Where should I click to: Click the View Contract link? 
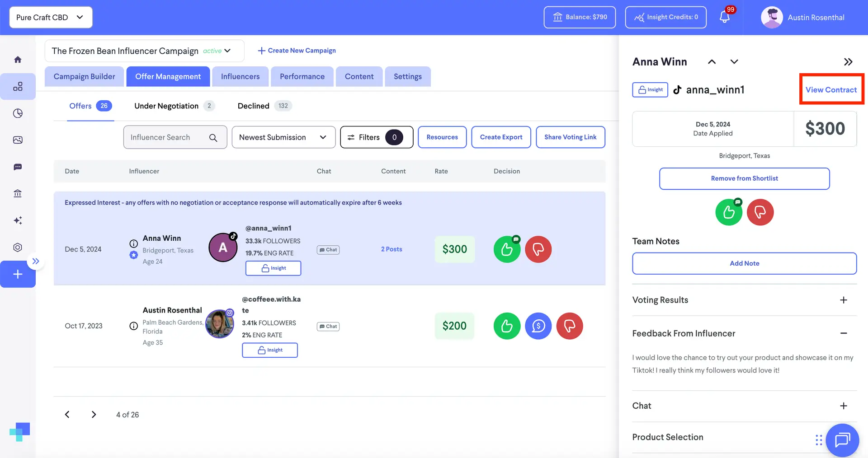tap(831, 89)
